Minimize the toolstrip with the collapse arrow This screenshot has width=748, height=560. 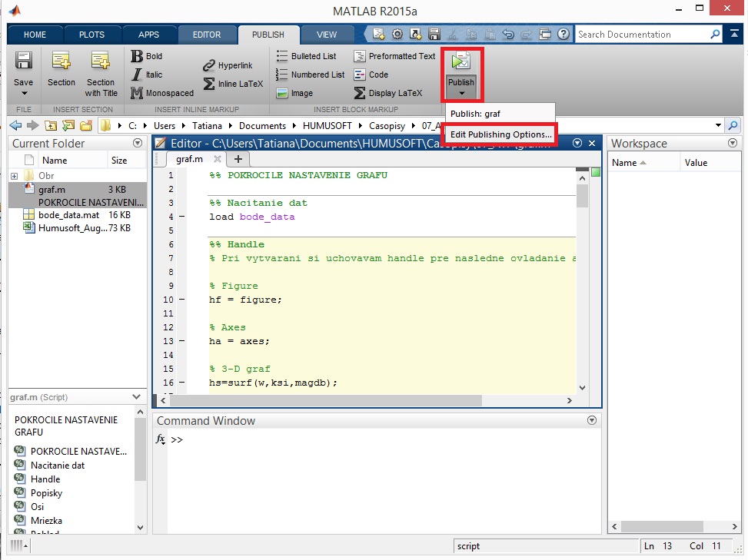tap(734, 34)
